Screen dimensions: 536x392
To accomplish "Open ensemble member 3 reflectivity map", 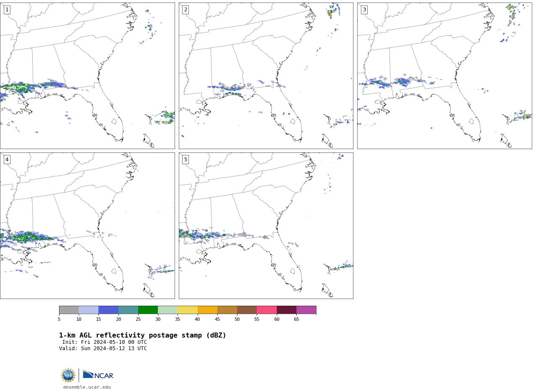I will coord(444,76).
